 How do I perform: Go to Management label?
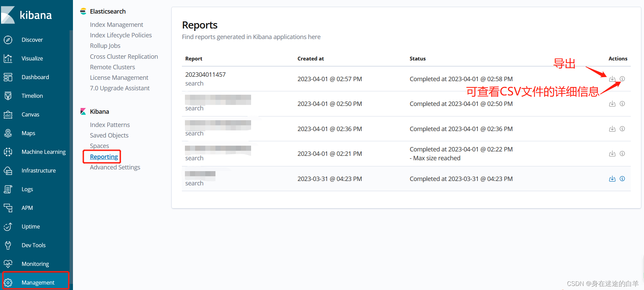coord(38,283)
